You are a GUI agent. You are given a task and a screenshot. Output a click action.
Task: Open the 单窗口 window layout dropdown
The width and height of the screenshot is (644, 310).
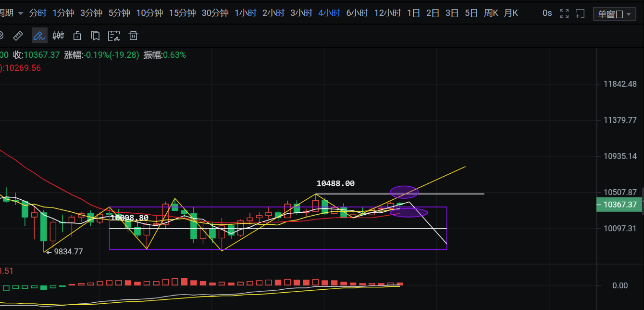(614, 14)
